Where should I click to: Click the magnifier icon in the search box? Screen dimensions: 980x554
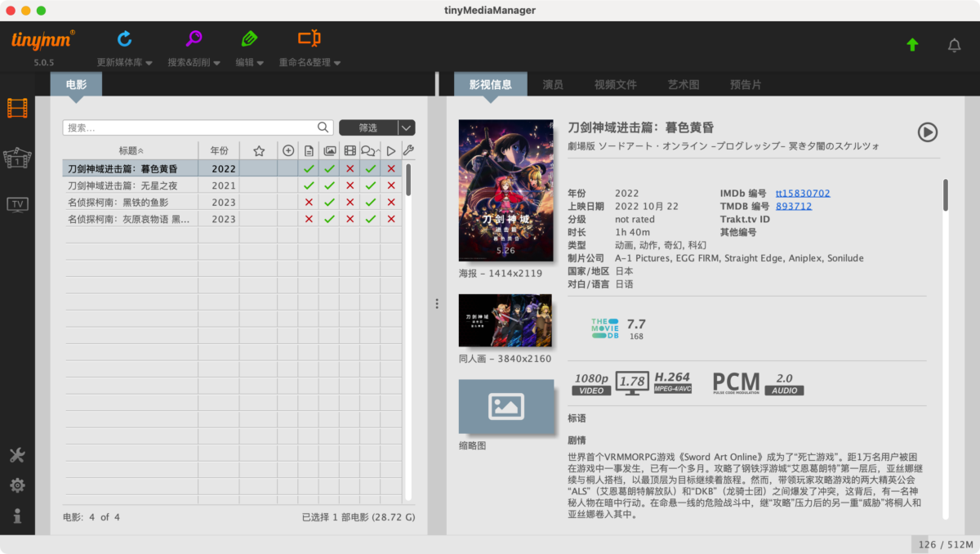pyautogui.click(x=323, y=127)
